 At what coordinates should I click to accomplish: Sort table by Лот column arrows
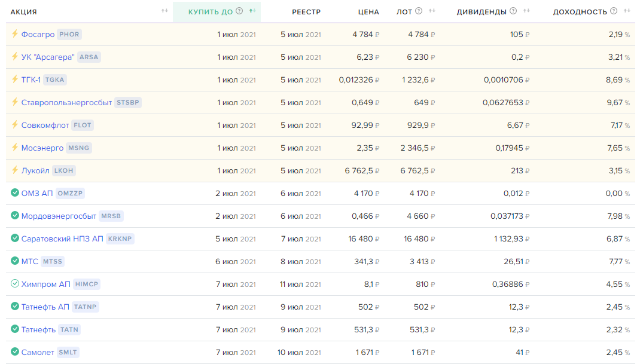point(432,11)
